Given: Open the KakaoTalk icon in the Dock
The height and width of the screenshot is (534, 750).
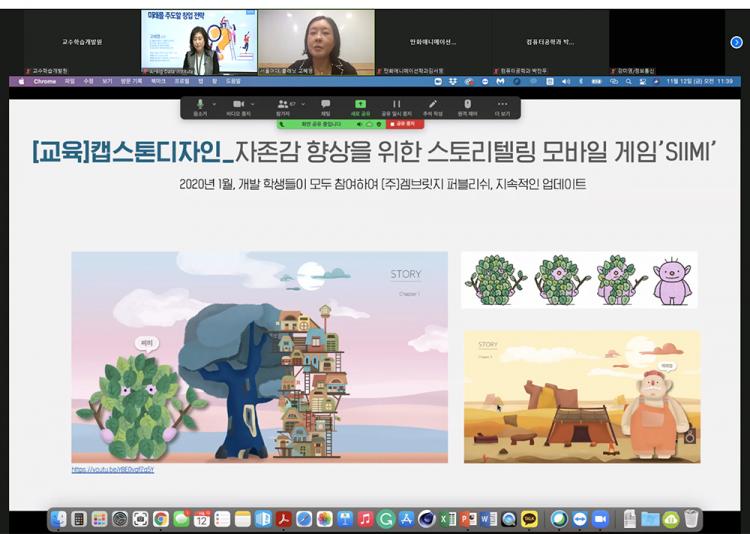Looking at the screenshot, I should point(529,519).
